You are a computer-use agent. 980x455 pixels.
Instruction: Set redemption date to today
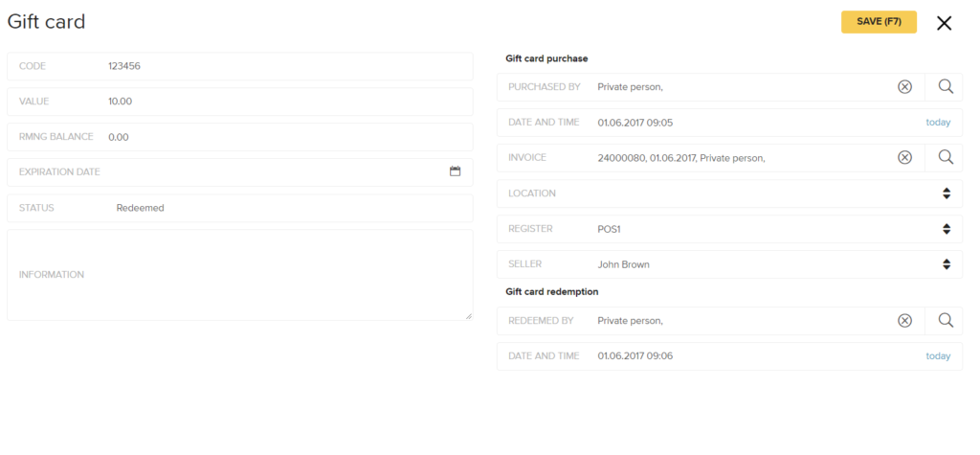(938, 356)
